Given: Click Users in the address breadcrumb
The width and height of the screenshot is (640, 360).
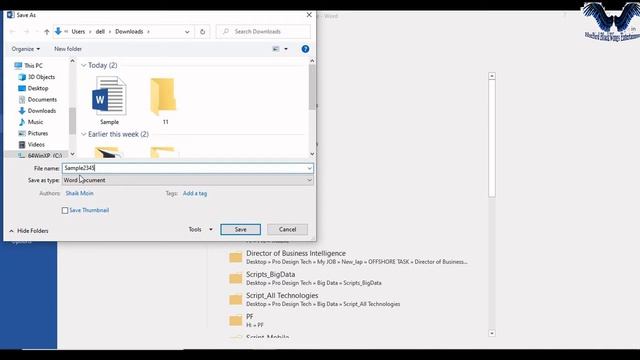Looking at the screenshot, I should (x=78, y=31).
